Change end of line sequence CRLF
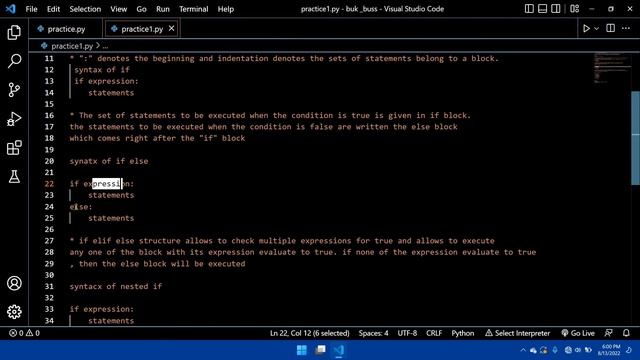This screenshot has width=640, height=360. [434, 333]
